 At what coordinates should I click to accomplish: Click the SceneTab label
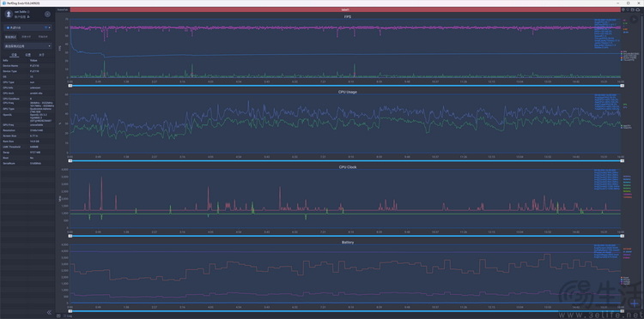(63, 9)
